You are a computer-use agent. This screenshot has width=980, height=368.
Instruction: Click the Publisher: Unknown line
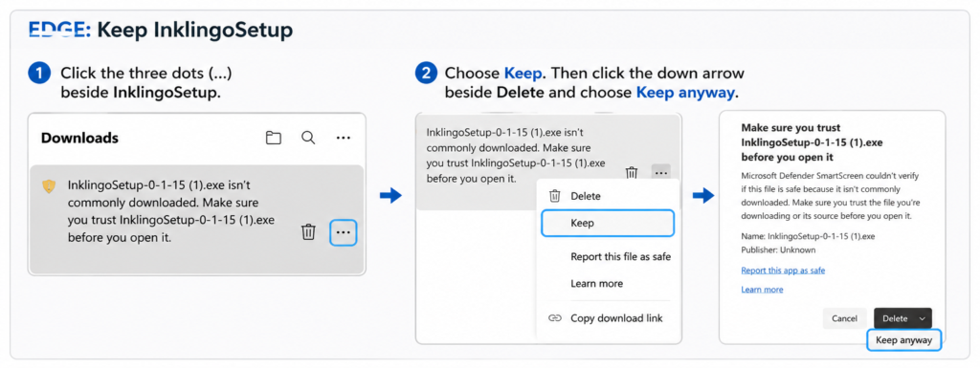pyautogui.click(x=778, y=250)
